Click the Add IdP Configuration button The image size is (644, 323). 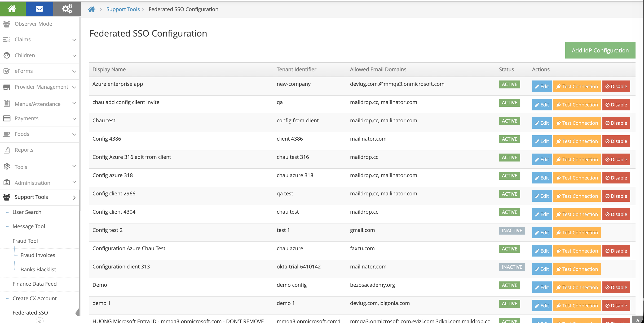(600, 50)
